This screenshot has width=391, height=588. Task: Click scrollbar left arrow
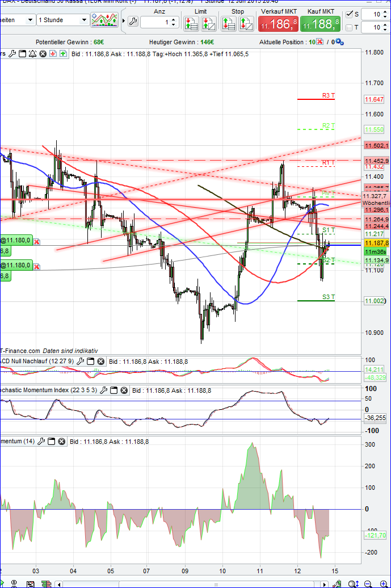click(x=59, y=584)
